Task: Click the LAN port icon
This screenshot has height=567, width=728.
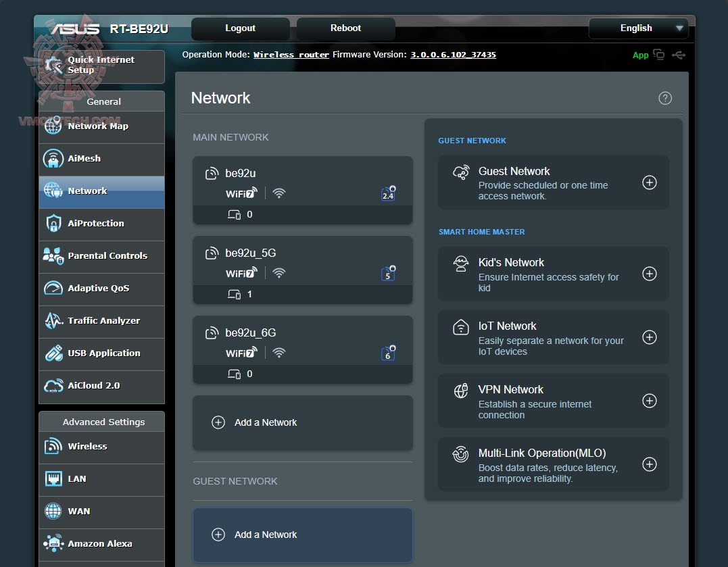Action: coord(53,478)
